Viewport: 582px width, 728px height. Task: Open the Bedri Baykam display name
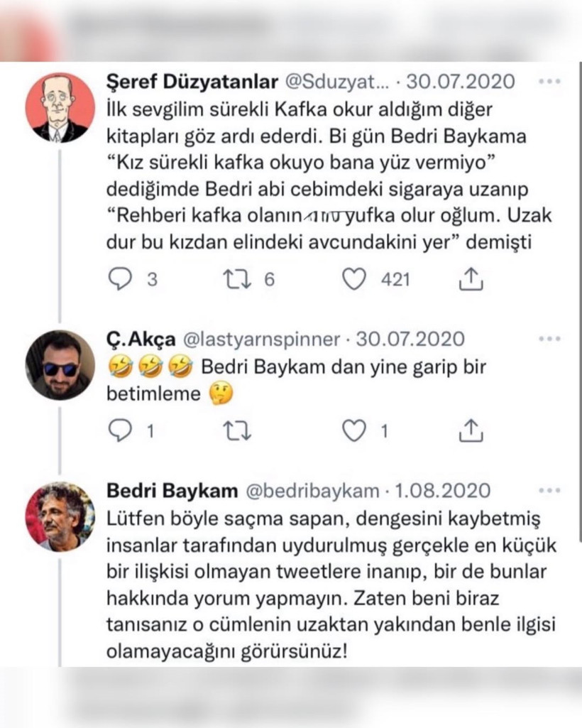172,490
